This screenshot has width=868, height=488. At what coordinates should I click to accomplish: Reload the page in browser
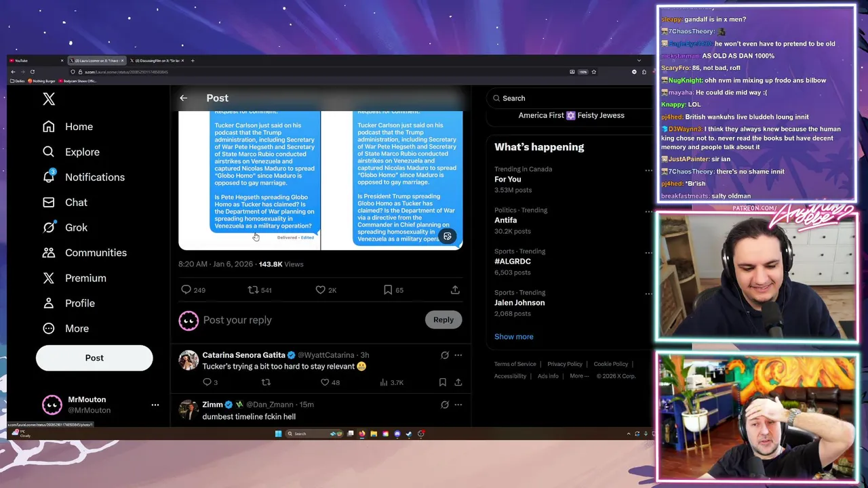click(x=32, y=72)
